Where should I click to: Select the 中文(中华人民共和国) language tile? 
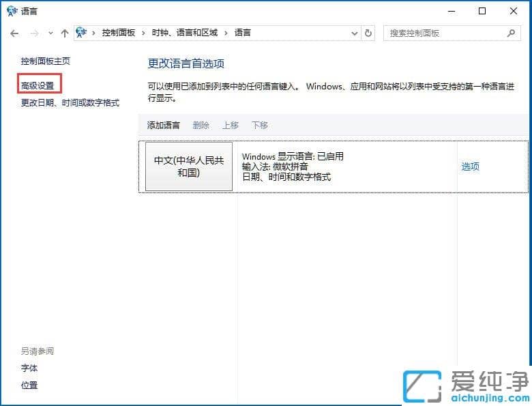coord(189,166)
